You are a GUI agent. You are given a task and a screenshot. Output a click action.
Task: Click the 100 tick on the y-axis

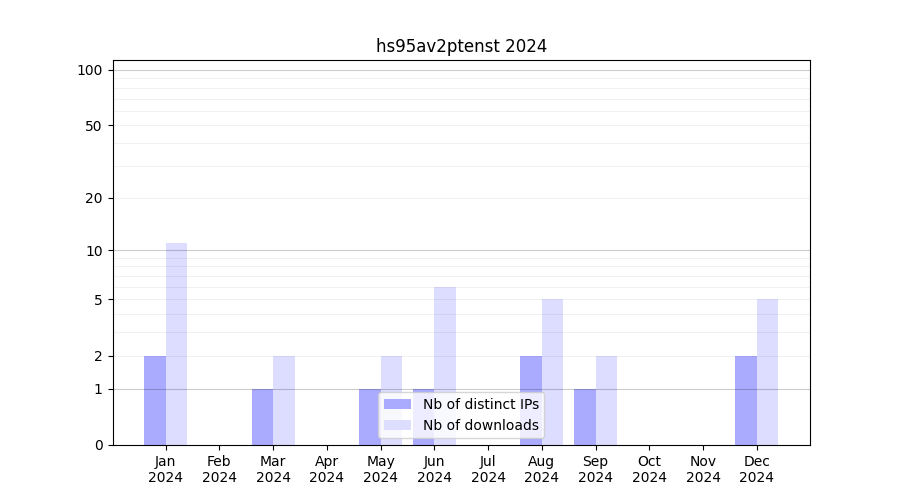90,70
